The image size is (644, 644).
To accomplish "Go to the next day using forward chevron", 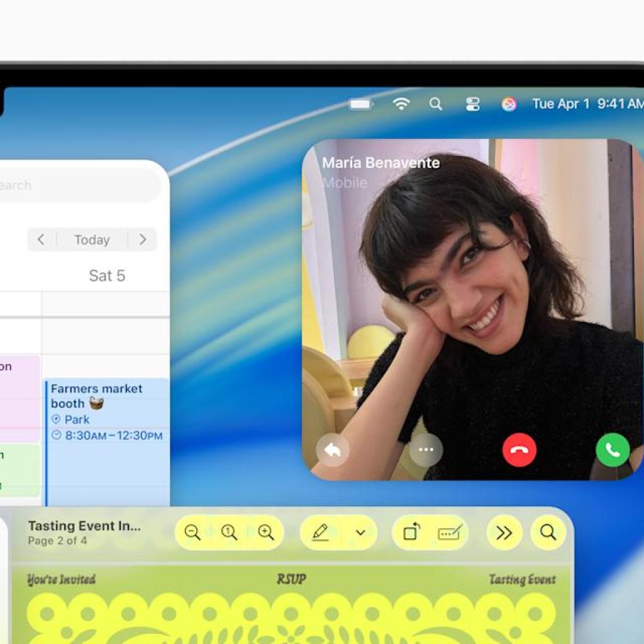I will 143,240.
